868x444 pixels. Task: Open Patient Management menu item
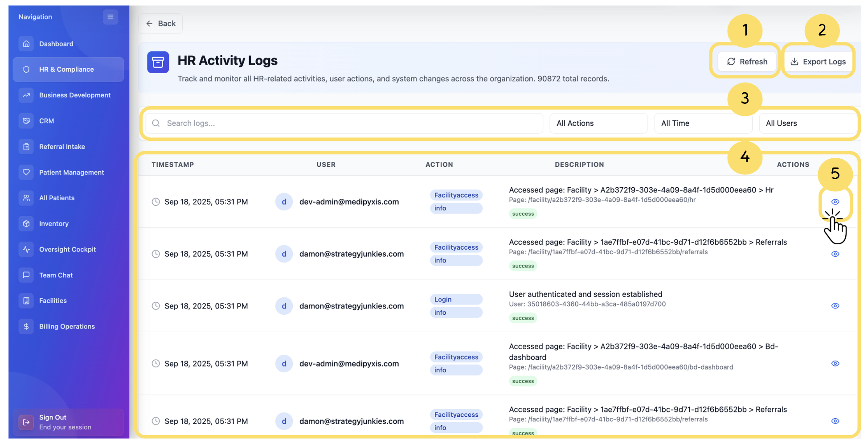[x=71, y=173]
